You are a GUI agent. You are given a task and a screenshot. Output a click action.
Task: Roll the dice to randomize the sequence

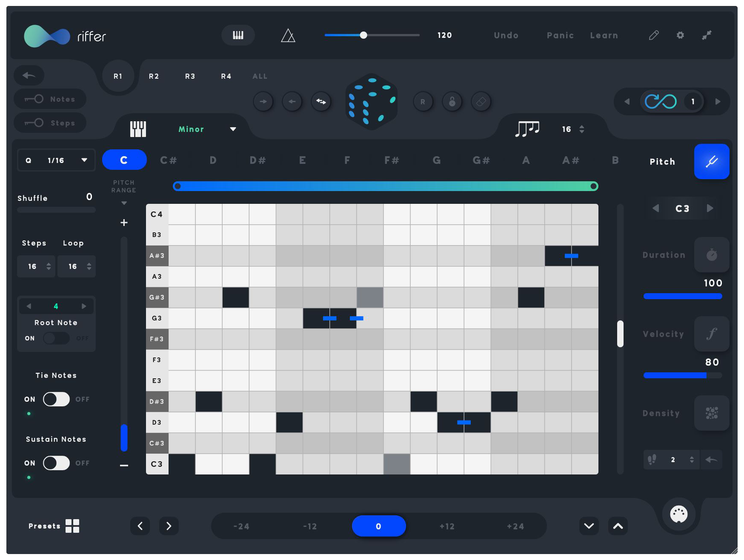[x=371, y=101]
